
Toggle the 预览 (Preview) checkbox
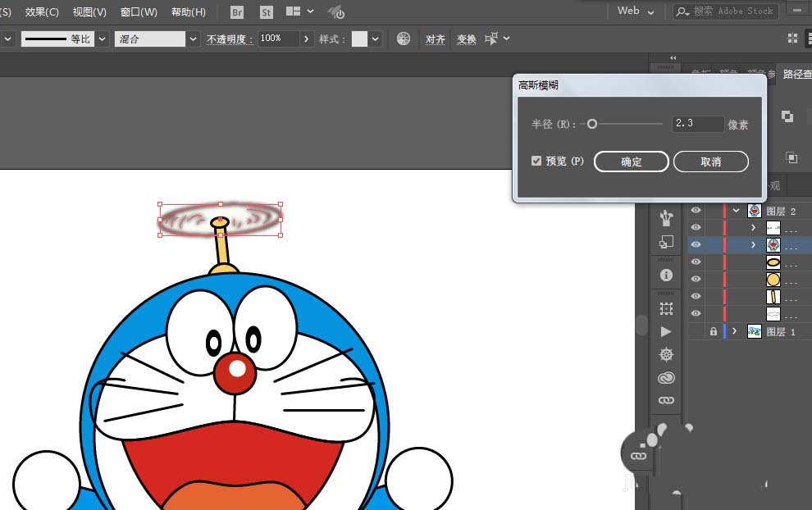[x=536, y=162]
